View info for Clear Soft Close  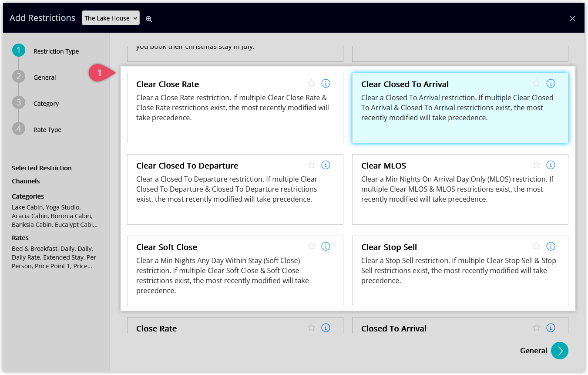326,246
